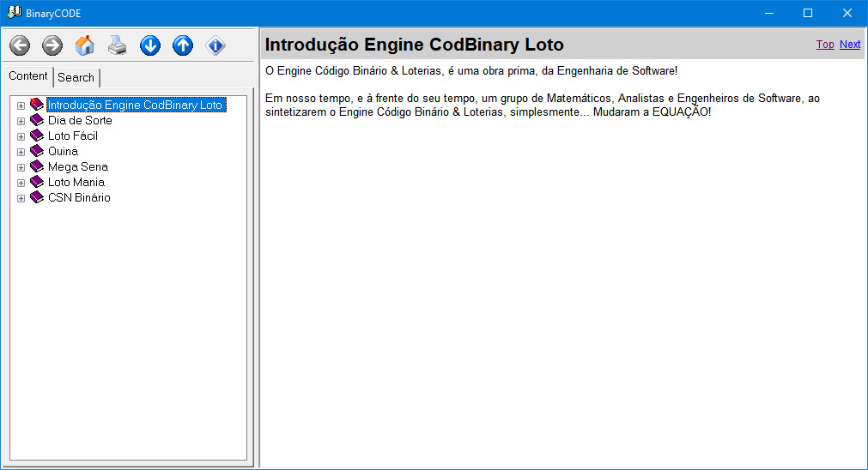
Task: Follow the Top link in header
Action: pyautogui.click(x=824, y=45)
